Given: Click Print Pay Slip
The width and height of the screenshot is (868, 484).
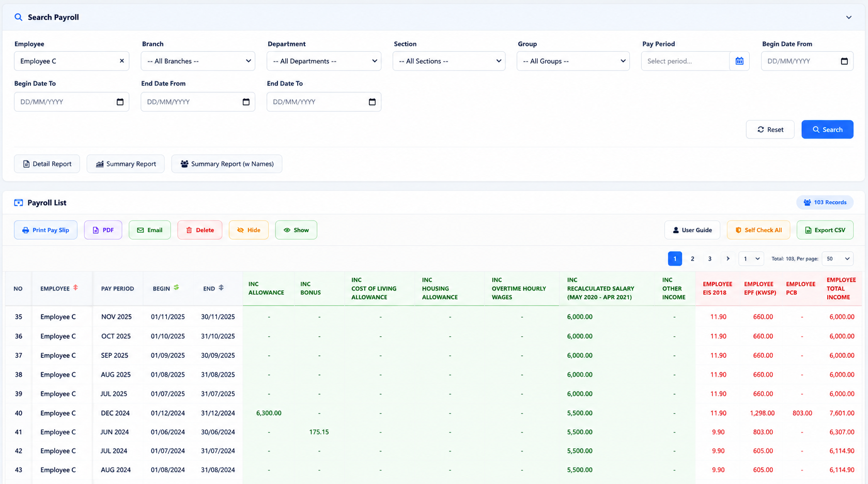Looking at the screenshot, I should pyautogui.click(x=45, y=230).
